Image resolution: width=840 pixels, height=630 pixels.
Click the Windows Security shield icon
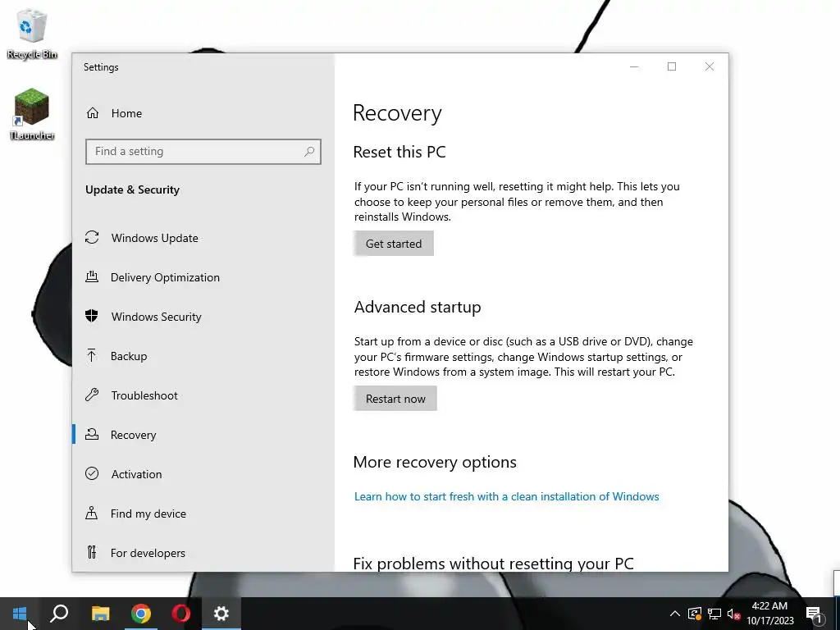point(92,316)
